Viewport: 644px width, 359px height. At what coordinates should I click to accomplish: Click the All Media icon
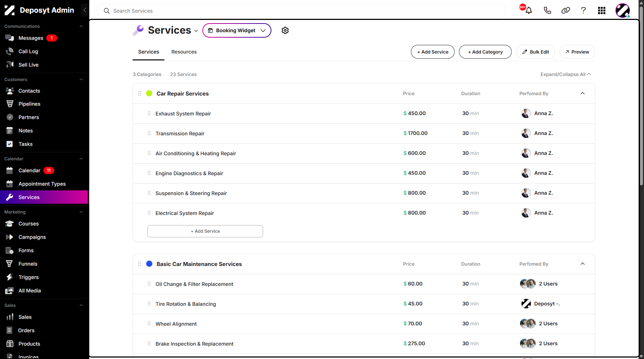click(10, 291)
